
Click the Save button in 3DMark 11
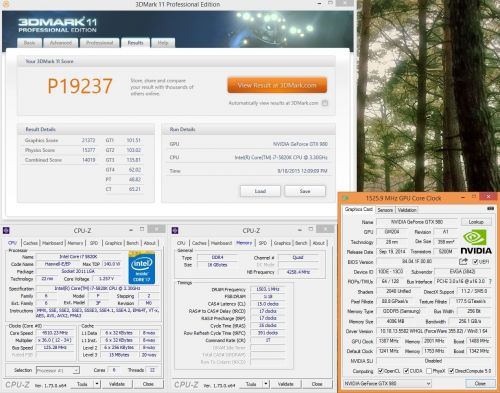(x=305, y=191)
